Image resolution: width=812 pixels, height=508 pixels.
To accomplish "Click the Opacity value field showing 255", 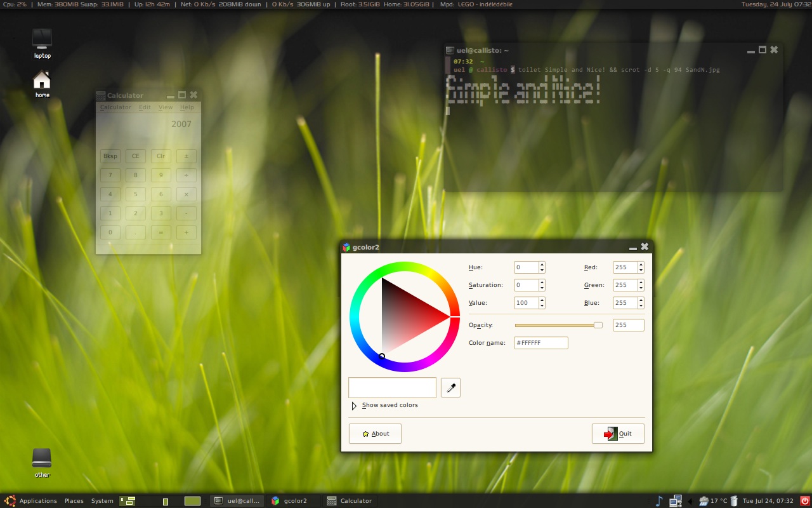I will coord(629,325).
